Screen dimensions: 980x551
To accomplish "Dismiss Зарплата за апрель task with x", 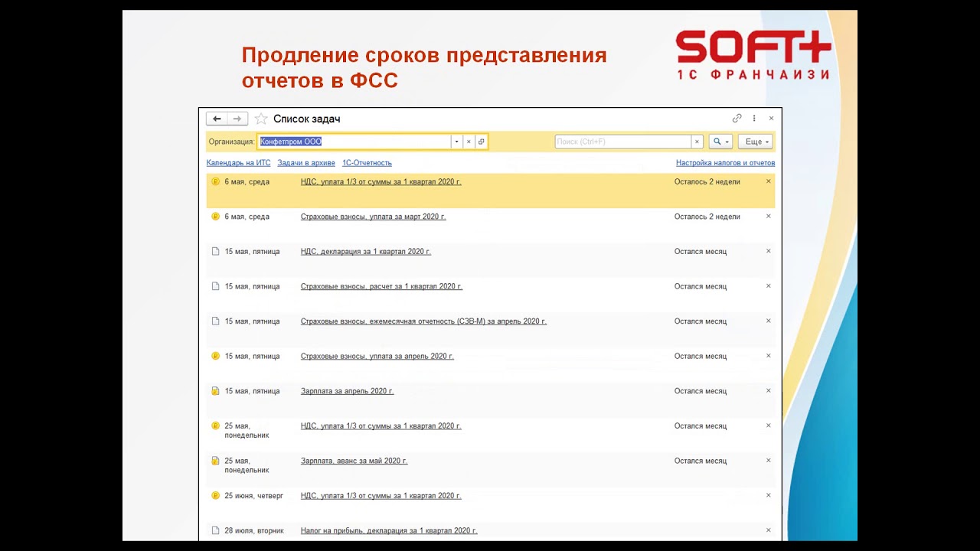I will (x=769, y=391).
